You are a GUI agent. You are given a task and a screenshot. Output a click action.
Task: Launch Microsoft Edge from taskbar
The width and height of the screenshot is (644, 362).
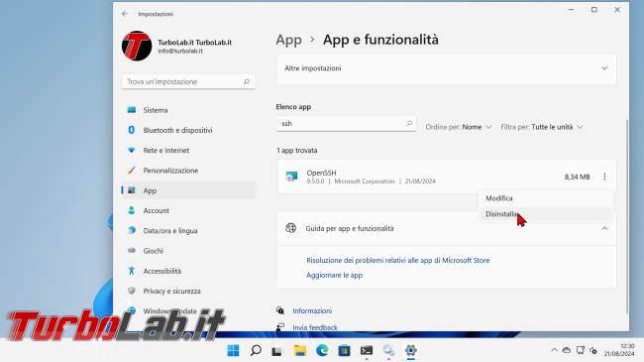click(322, 350)
